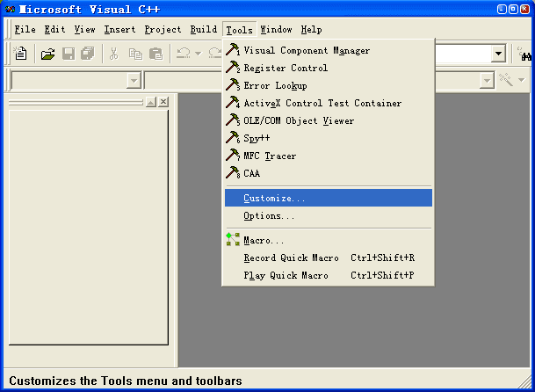The height and width of the screenshot is (392, 535).
Task: Select Play Quick Macro menu entry
Action: pos(329,275)
